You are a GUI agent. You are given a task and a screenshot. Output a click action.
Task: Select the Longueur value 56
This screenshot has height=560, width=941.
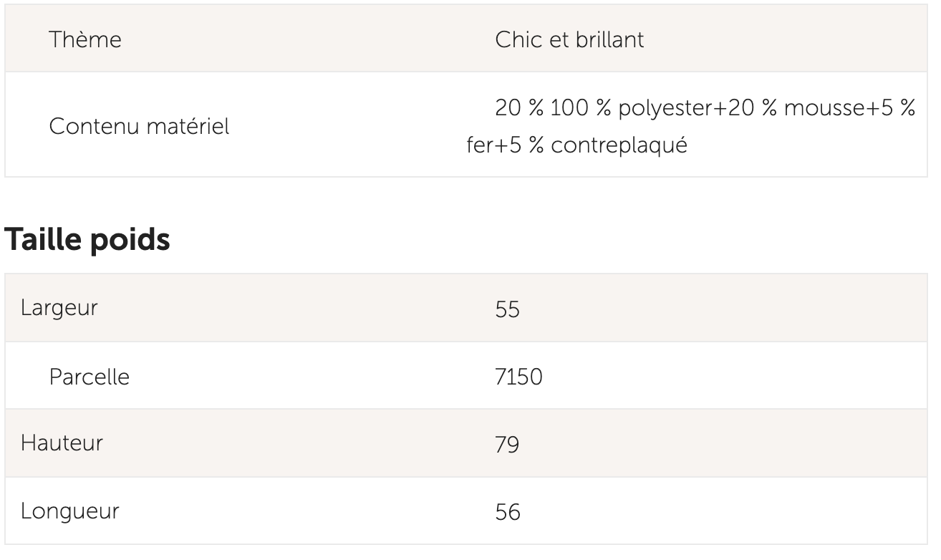pyautogui.click(x=507, y=512)
